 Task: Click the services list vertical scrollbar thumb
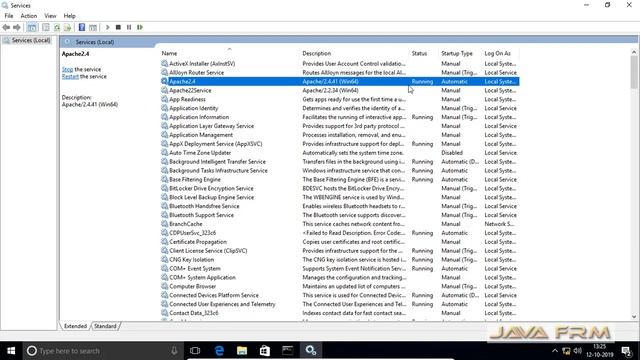(633, 72)
